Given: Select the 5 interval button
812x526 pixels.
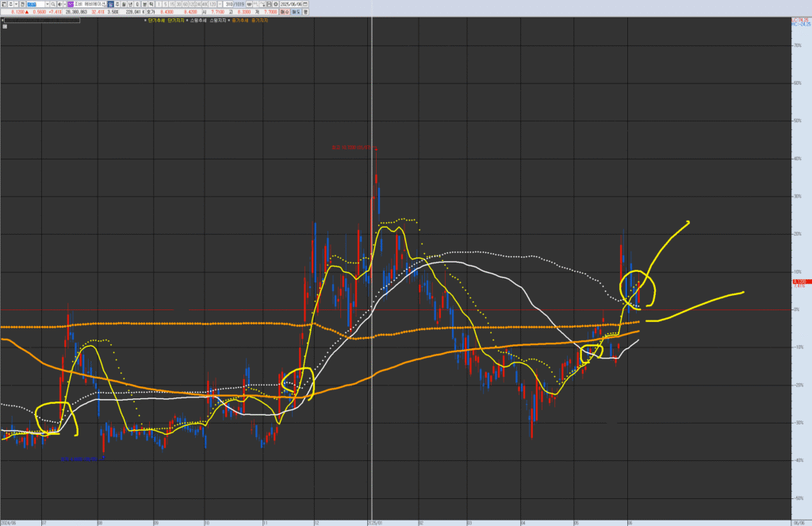Looking at the screenshot, I should tap(165, 4).
